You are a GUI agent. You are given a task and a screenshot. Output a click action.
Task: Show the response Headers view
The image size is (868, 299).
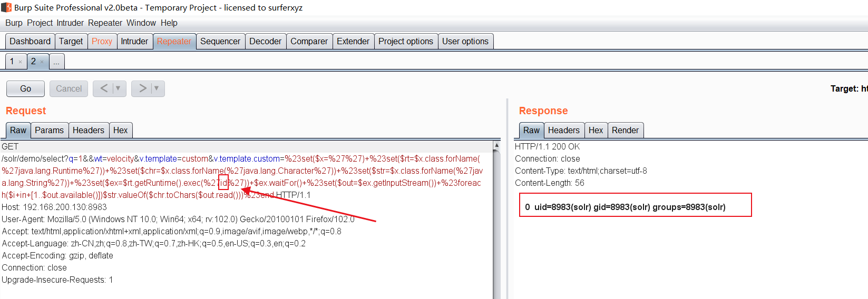point(563,130)
